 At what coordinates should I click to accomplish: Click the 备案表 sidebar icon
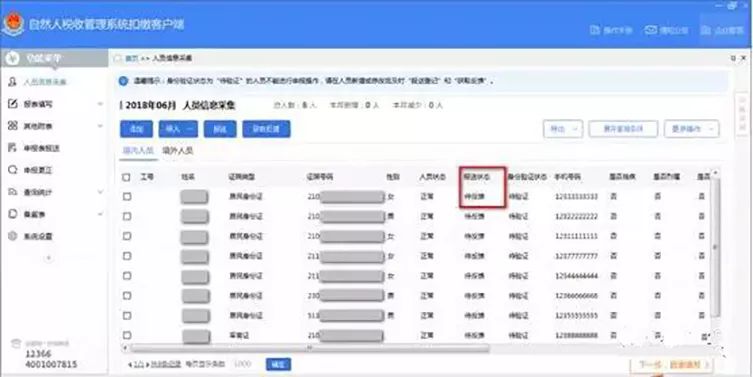[x=13, y=214]
